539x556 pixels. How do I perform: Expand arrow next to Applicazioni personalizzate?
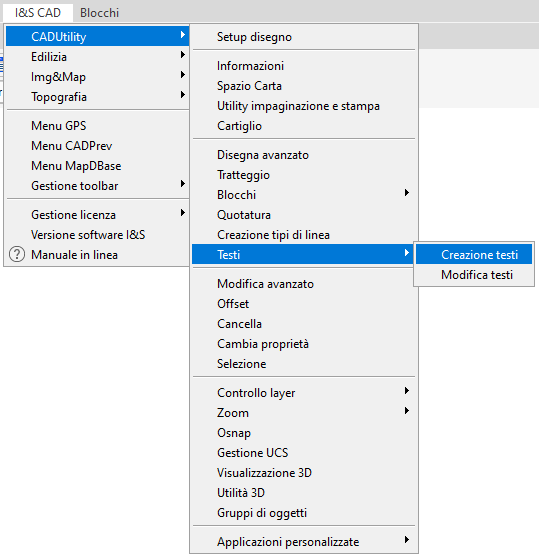click(x=407, y=539)
